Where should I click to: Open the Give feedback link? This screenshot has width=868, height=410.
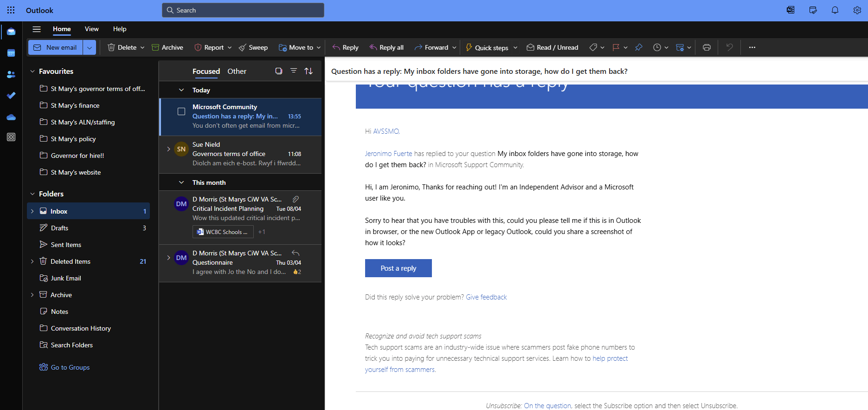click(x=486, y=297)
